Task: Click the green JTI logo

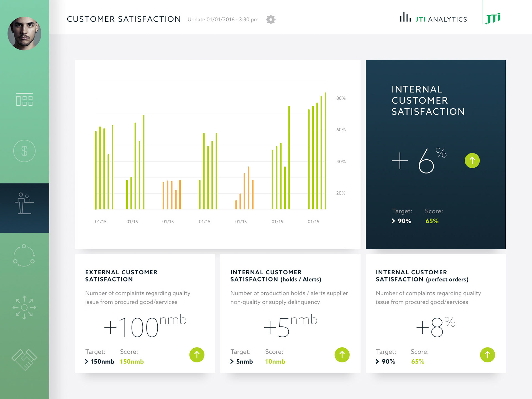Action: point(493,18)
